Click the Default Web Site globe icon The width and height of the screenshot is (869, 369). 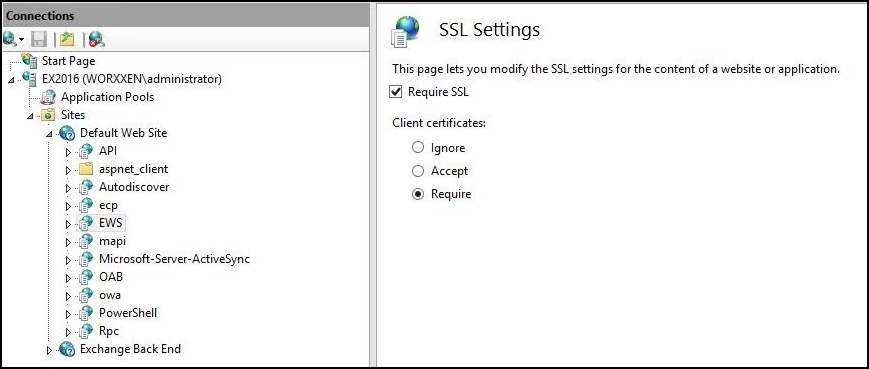coord(67,133)
